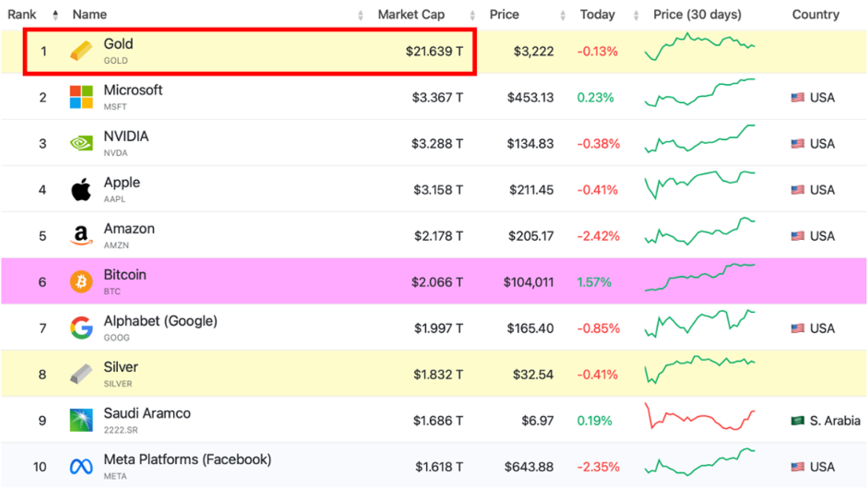The height and width of the screenshot is (488, 868).
Task: Click the Saudi Aramco logo icon
Action: pos(81,420)
